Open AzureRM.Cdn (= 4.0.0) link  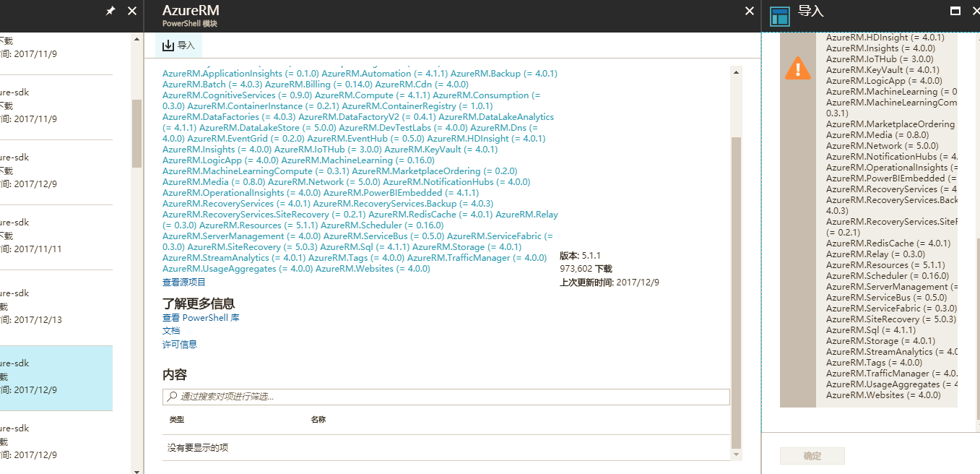point(422,85)
